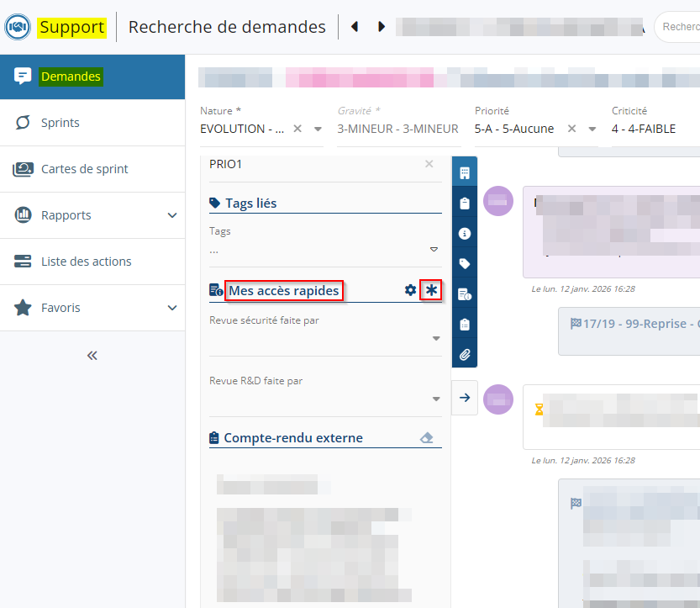Collapse the left sidebar with double chevron
This screenshot has height=608, width=700.
pos(92,356)
